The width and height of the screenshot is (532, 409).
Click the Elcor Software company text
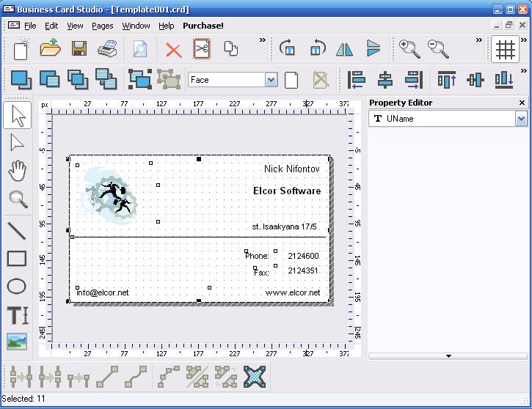287,191
